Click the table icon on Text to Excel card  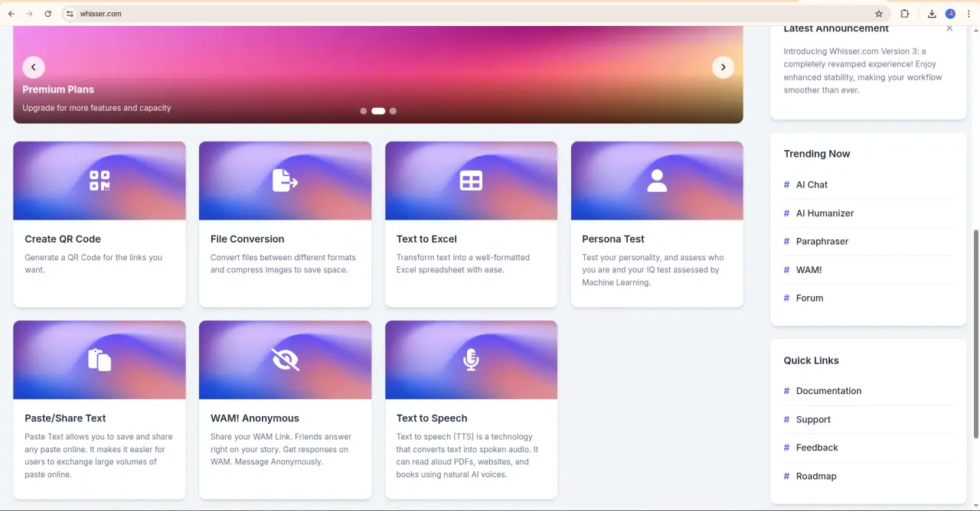(471, 181)
